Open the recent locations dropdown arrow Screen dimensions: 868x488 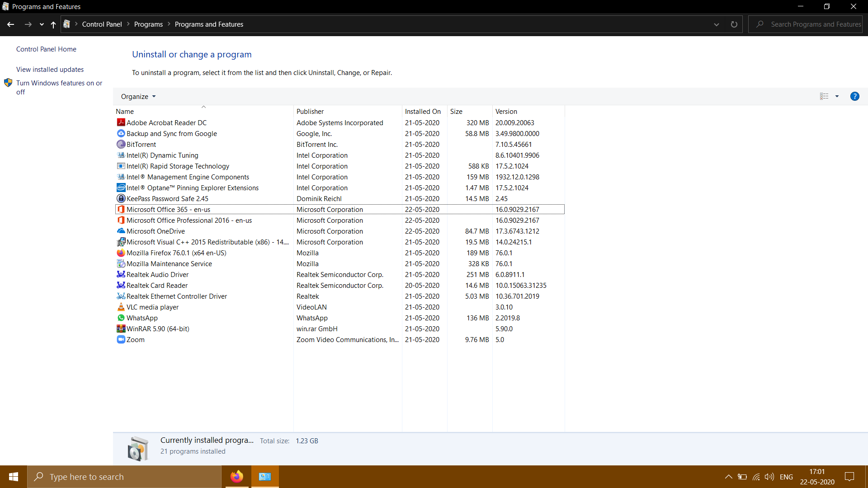coord(42,24)
